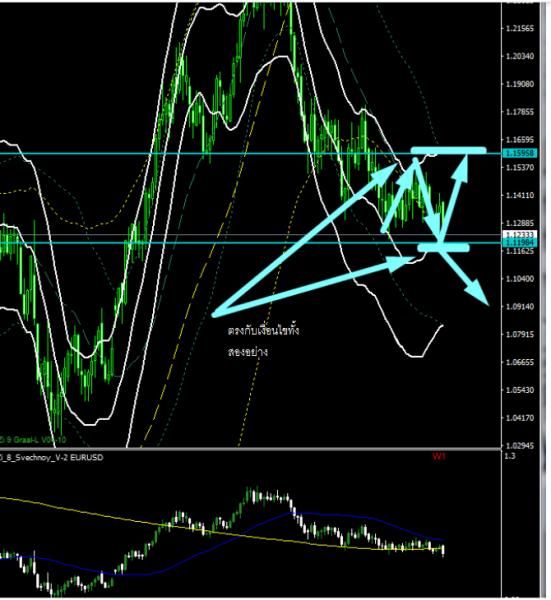Viewport: 551px width, 600px height.
Task: Click the white 1.12333 current price label
Action: (520, 234)
